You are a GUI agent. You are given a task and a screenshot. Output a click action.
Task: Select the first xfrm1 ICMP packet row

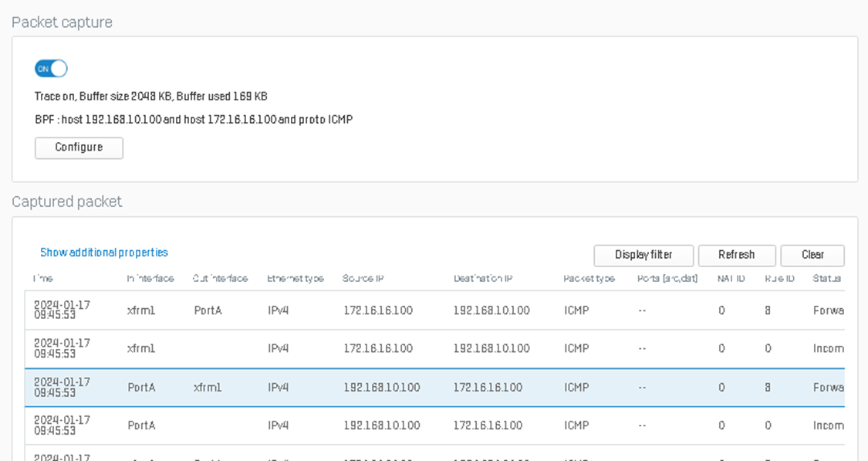[x=386, y=310]
